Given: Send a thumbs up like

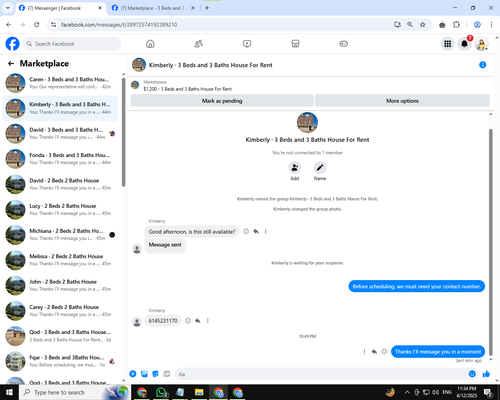Looking at the screenshot, I should pos(486,374).
